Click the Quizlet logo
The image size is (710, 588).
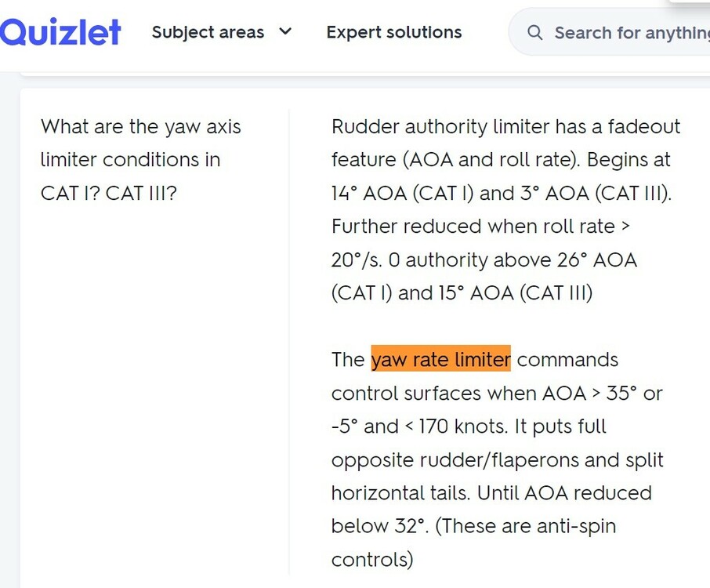tap(60, 32)
